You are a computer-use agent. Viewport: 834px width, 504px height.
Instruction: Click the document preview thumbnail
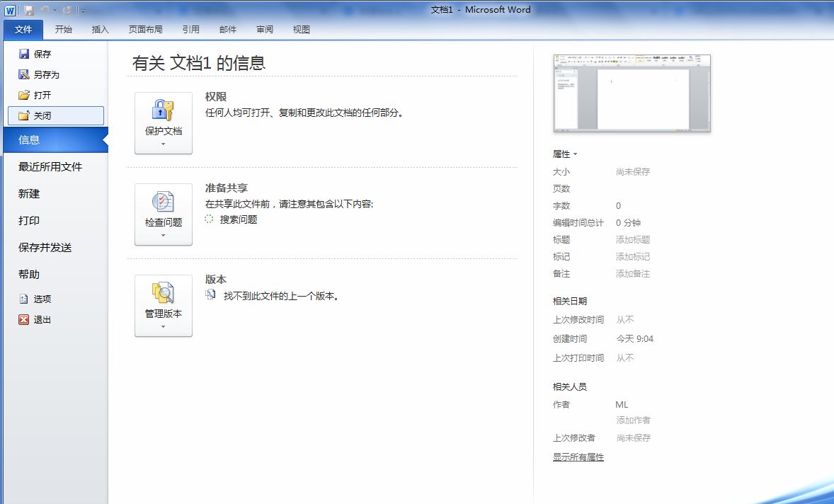632,93
